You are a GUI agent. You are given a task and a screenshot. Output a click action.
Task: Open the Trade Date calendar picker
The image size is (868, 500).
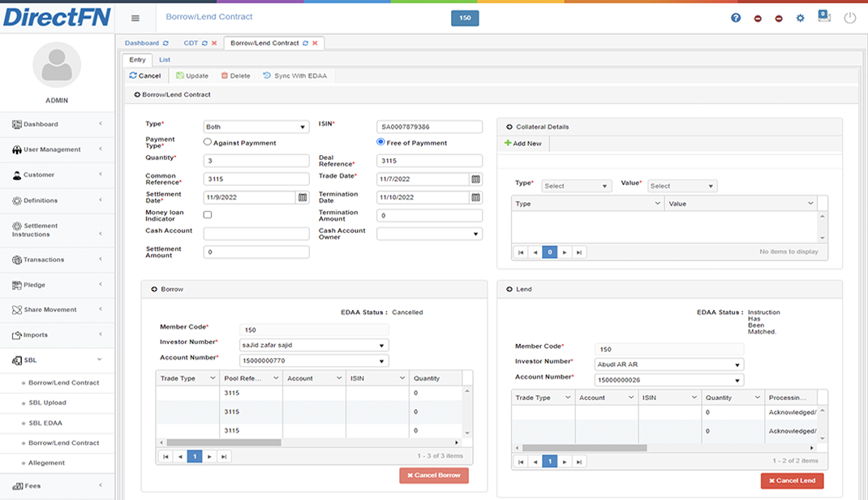pyautogui.click(x=475, y=179)
